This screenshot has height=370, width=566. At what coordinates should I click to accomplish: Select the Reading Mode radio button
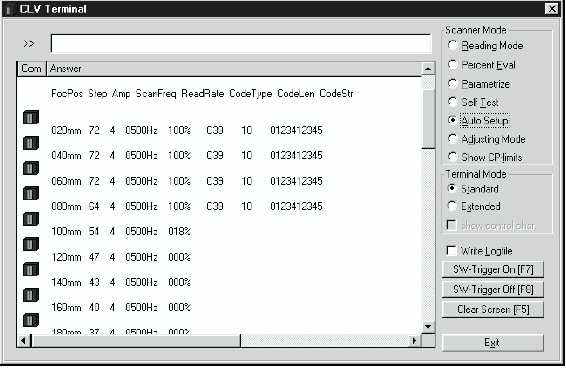[453, 45]
